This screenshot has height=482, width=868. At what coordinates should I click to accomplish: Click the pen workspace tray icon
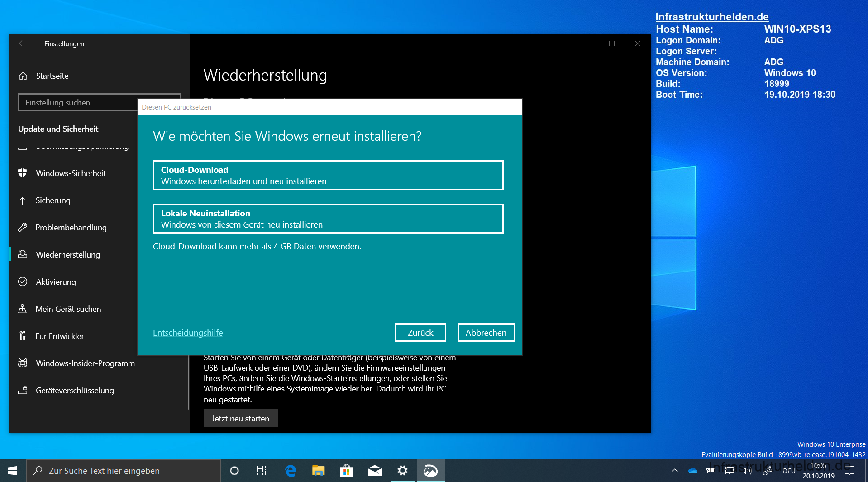click(767, 471)
